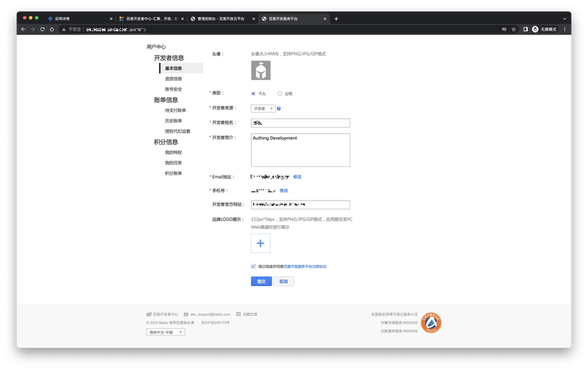Select the 个人 radio button

click(253, 93)
